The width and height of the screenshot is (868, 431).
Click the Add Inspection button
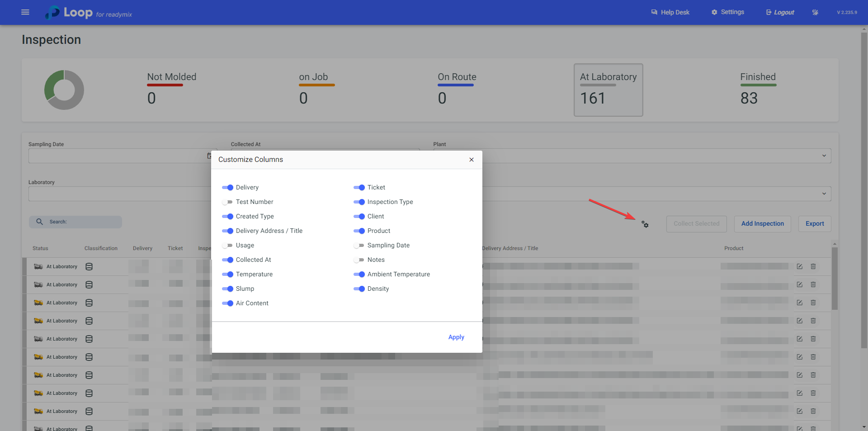pos(762,224)
